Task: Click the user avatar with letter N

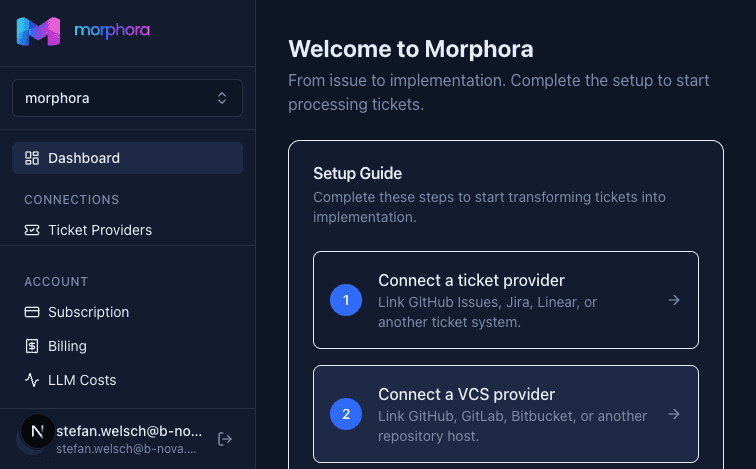Action: pyautogui.click(x=37, y=431)
